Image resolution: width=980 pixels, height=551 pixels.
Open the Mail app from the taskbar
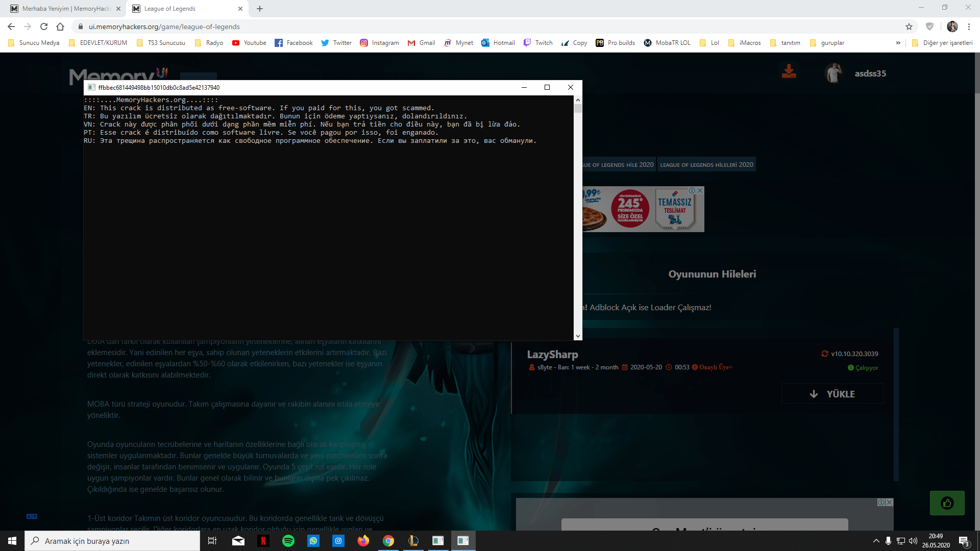pyautogui.click(x=238, y=541)
